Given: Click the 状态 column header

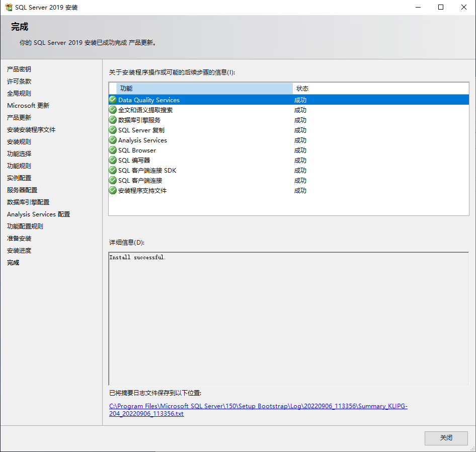Looking at the screenshot, I should click(x=381, y=89).
